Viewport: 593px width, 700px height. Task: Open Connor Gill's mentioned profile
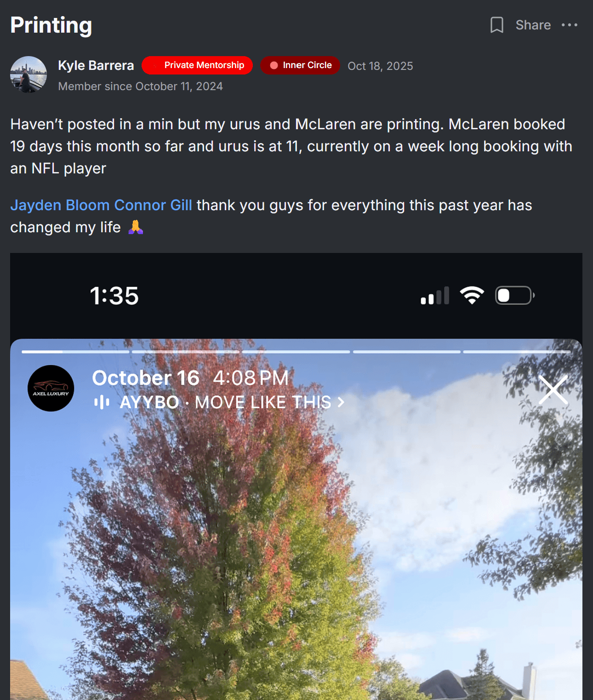click(153, 205)
